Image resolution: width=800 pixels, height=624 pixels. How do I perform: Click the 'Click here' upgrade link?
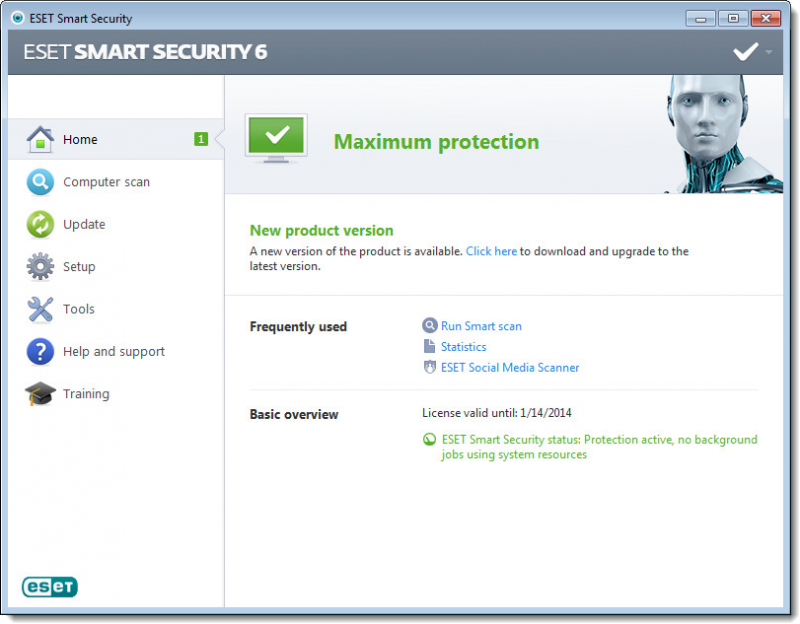491,251
